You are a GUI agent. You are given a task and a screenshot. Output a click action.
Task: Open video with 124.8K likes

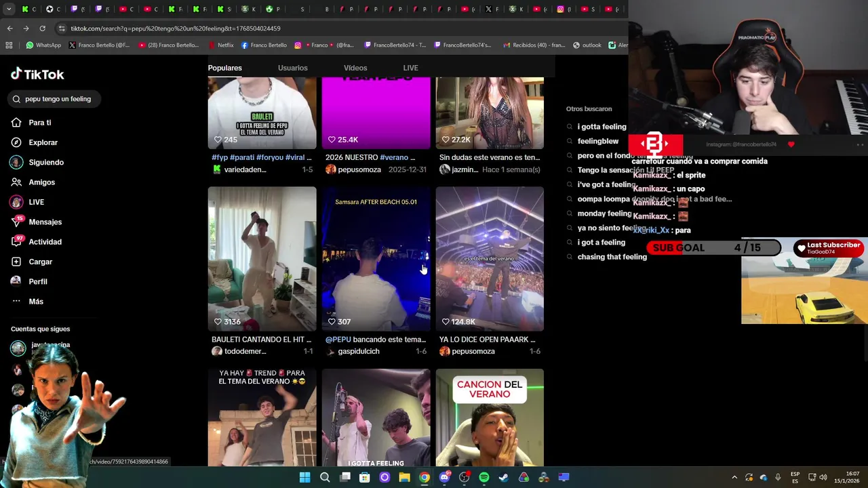point(490,259)
